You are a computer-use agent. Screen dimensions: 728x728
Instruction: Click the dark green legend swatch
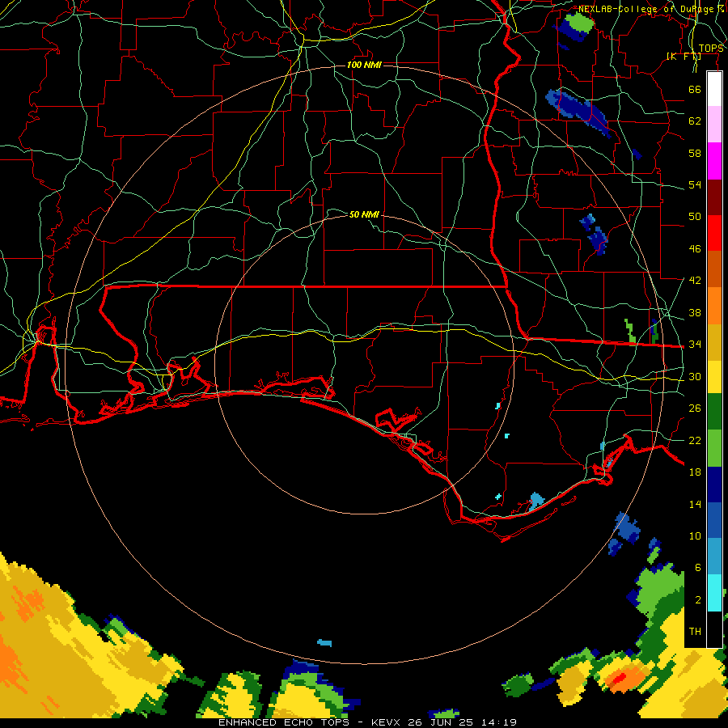tap(714, 412)
